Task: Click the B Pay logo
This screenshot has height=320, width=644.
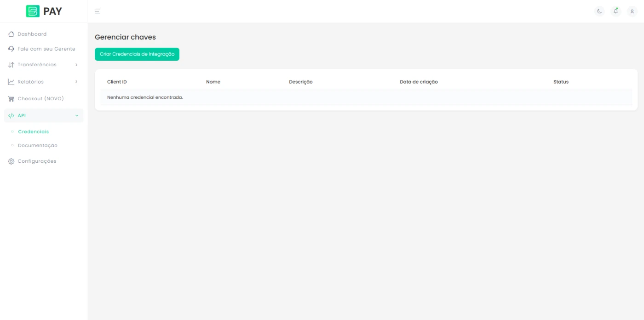Action: (x=44, y=11)
